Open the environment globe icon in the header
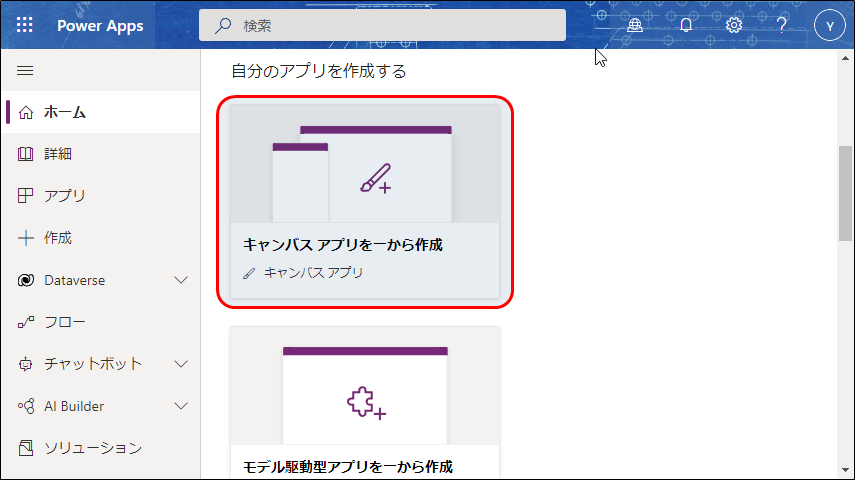The height and width of the screenshot is (480, 855). tap(635, 25)
